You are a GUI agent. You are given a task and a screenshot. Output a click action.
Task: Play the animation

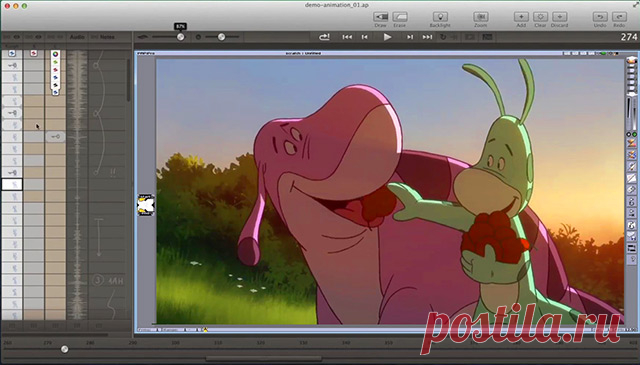(387, 37)
